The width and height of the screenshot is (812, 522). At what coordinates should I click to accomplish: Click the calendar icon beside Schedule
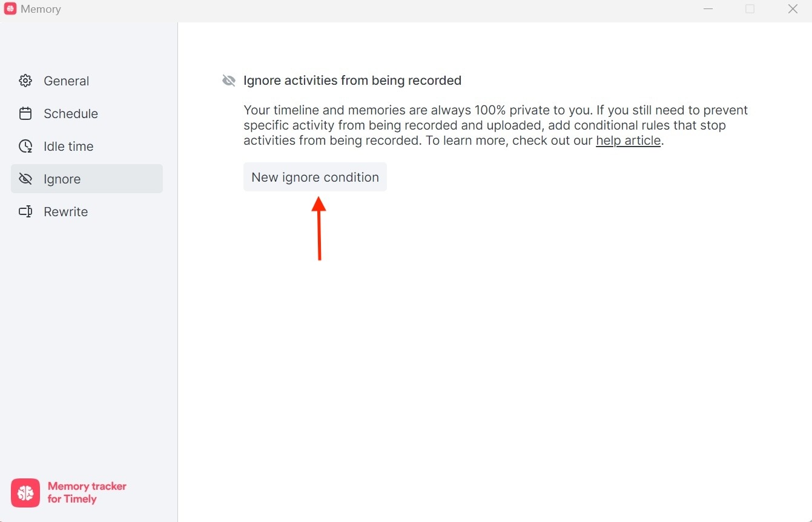tap(25, 113)
